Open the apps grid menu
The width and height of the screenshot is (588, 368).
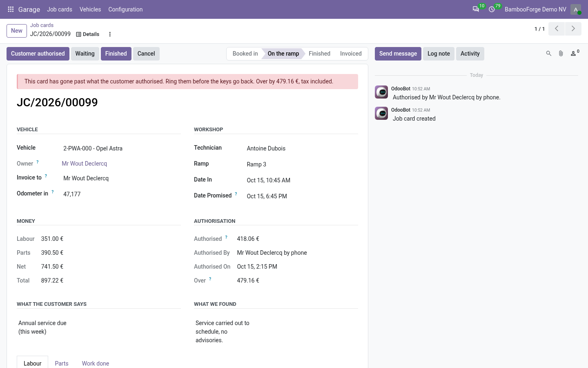[x=11, y=9]
